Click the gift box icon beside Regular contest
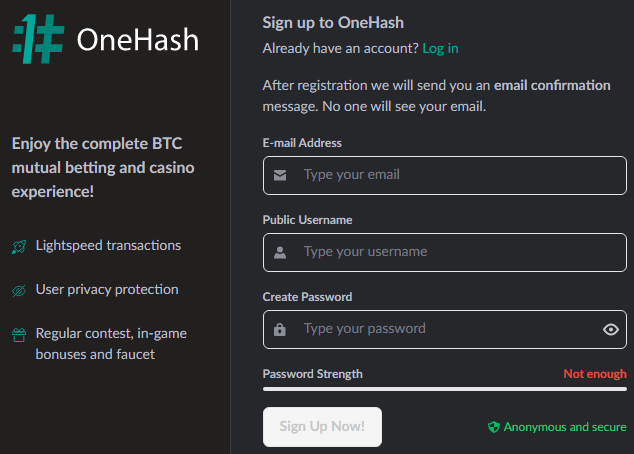Screen dimensions: 634x454 19,335
